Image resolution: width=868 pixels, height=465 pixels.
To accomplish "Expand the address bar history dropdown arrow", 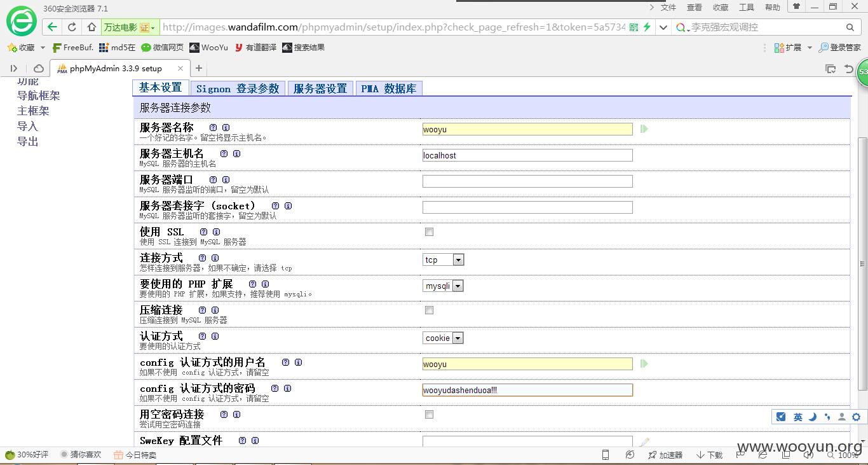I will coord(663,27).
